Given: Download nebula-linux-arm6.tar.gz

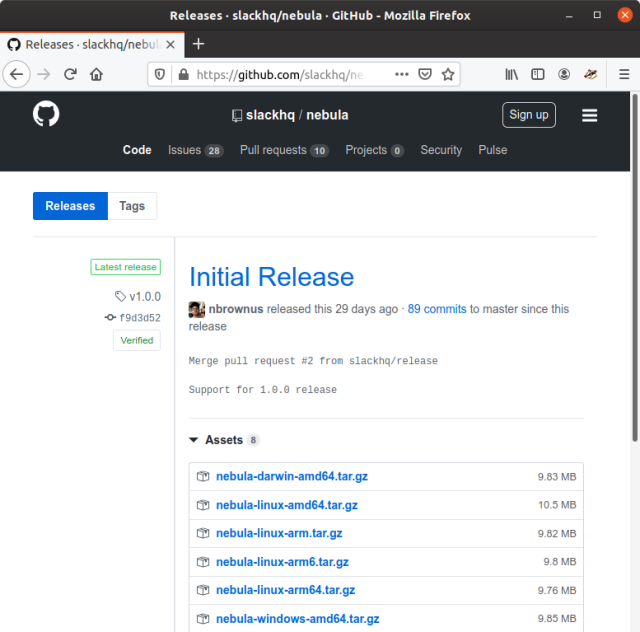Looking at the screenshot, I should pos(282,562).
